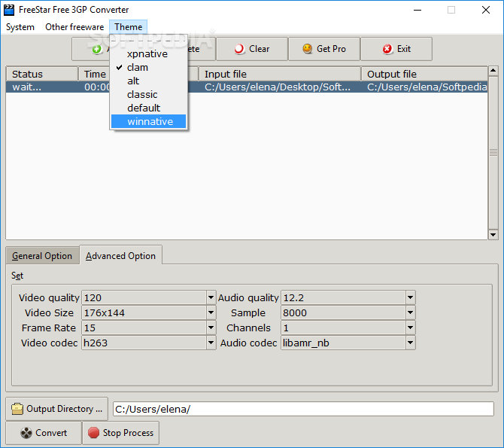Expand the Frame Rate dropdown arrow

coord(211,328)
